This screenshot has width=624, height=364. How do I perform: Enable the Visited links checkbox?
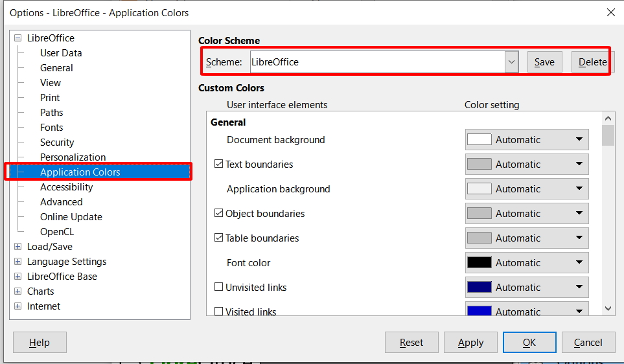[x=218, y=311]
